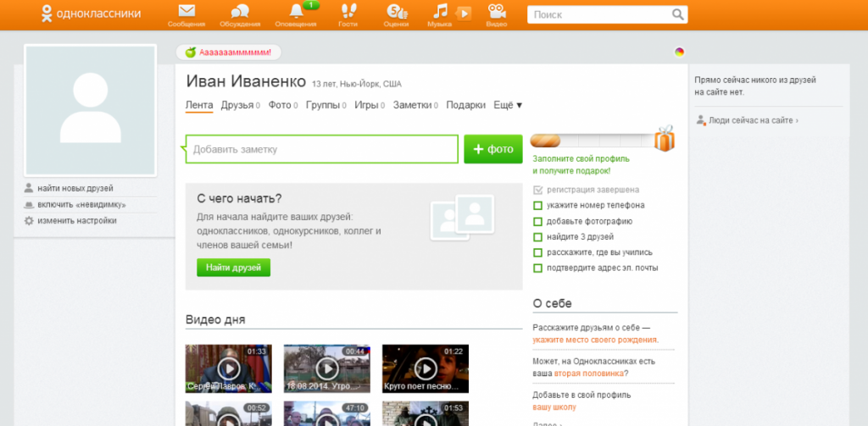This screenshot has width=868, height=426.
Task: Open Гости footprints icon
Action: [x=348, y=10]
